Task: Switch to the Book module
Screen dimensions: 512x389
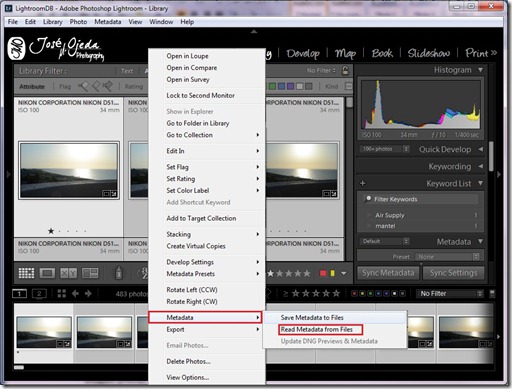Action: (382, 53)
